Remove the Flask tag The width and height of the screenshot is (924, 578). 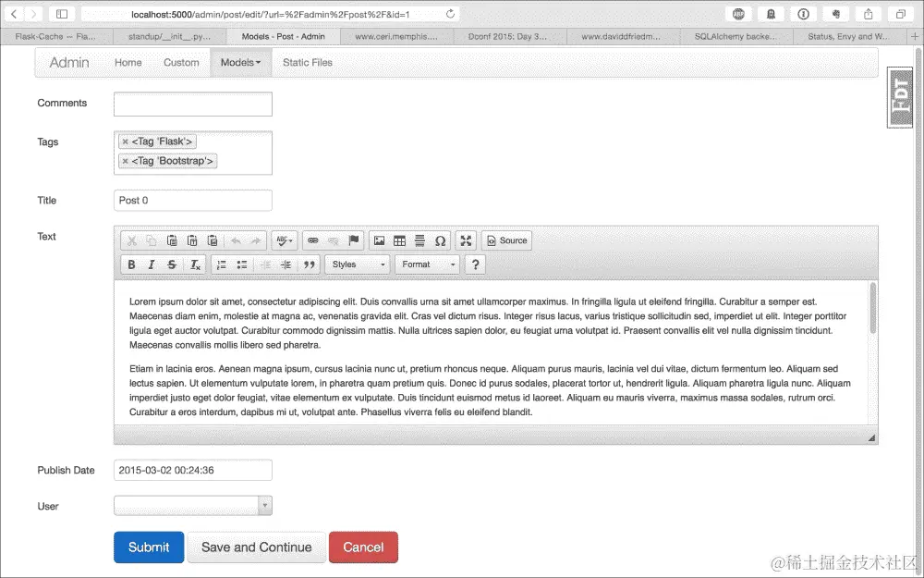(125, 141)
